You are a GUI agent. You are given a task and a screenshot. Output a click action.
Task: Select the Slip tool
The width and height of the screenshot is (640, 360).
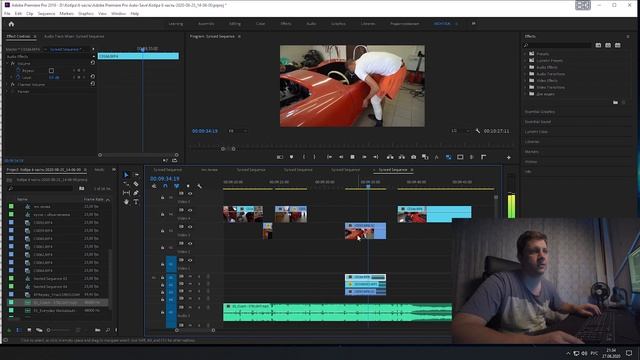(x=126, y=193)
